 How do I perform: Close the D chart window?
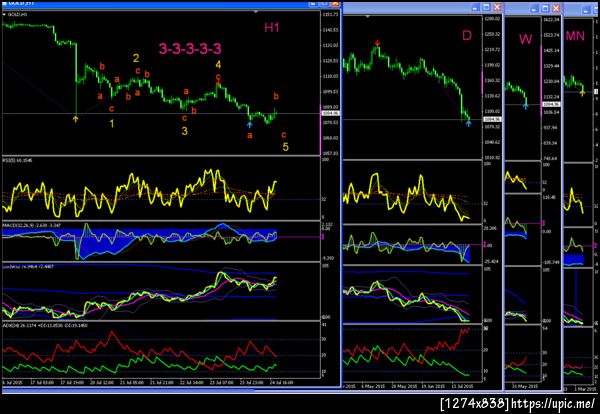(497, 7)
